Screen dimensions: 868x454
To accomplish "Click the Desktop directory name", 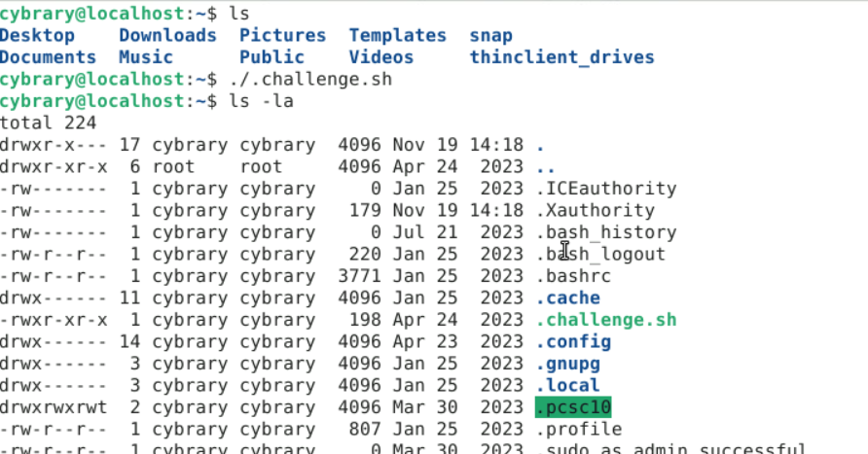I will click(37, 36).
